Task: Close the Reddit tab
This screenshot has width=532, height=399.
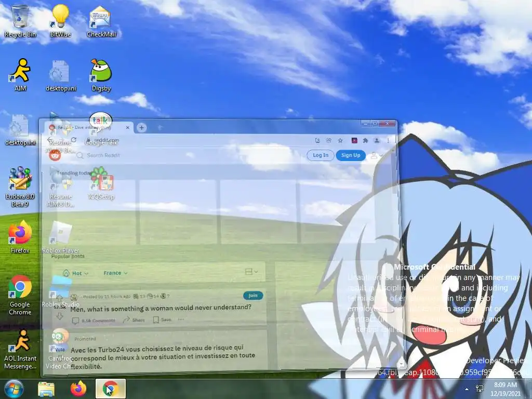Action: tap(128, 128)
